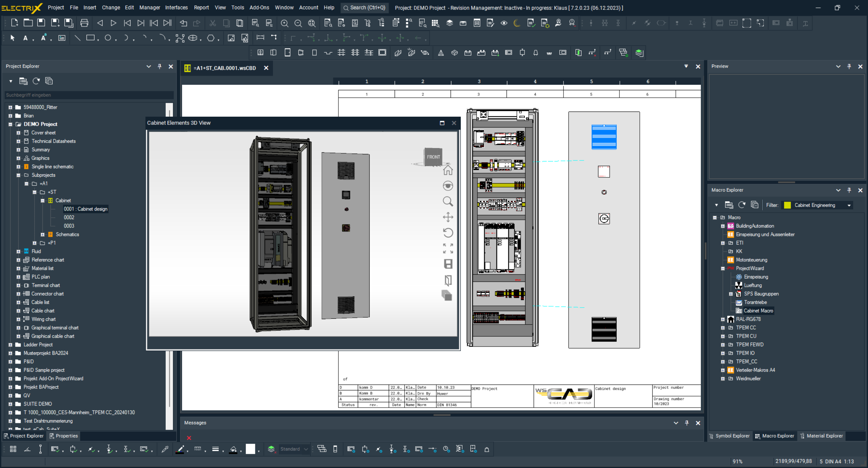Viewport: 868px width, 468px height.
Task: Click the white fill color swatch
Action: [250, 449]
